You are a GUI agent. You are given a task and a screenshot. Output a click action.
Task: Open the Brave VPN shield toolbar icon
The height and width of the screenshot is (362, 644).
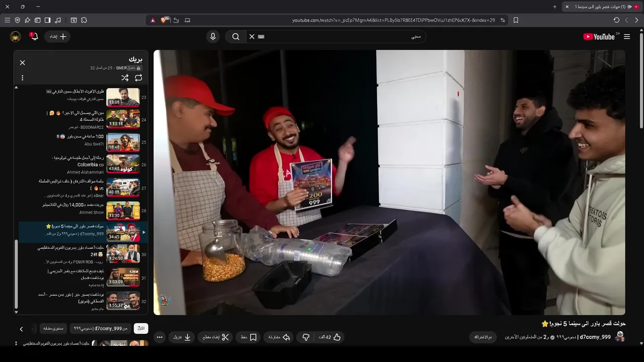click(17, 20)
